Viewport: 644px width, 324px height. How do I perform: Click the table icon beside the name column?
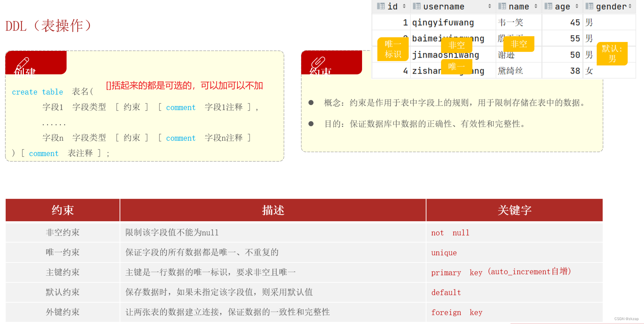click(x=502, y=6)
